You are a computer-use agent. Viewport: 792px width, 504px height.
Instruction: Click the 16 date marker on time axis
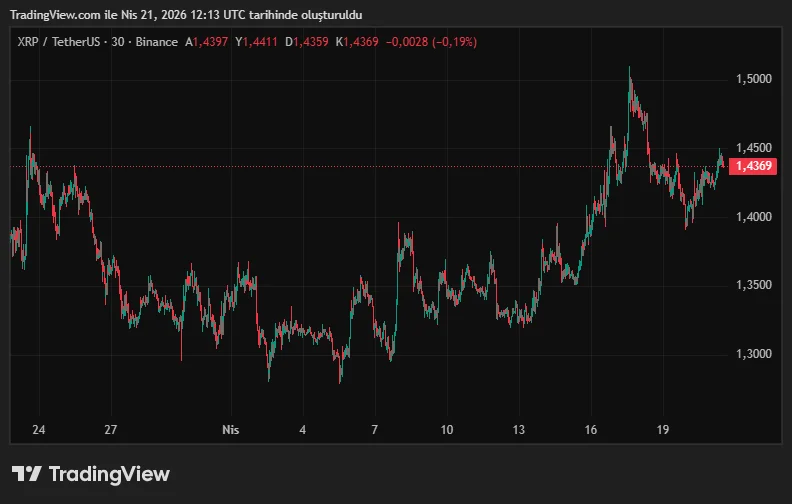(x=593, y=430)
